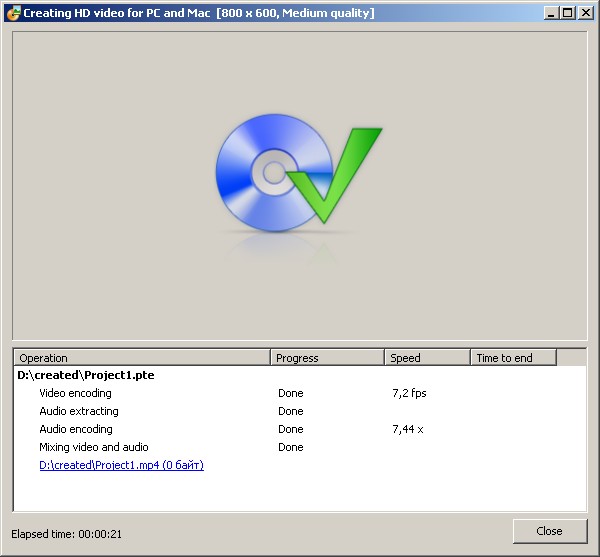Select the D:\created\Project1.pte row

click(86, 375)
